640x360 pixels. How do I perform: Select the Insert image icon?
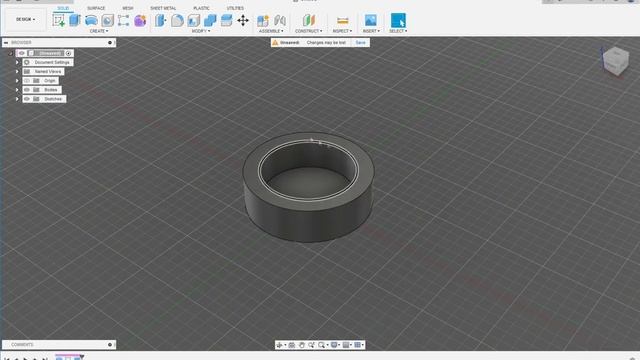click(371, 20)
